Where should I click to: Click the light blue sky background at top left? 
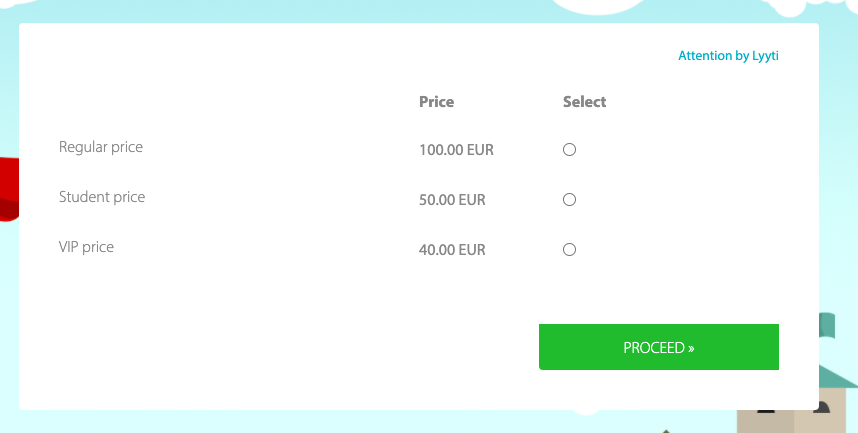(100, 10)
